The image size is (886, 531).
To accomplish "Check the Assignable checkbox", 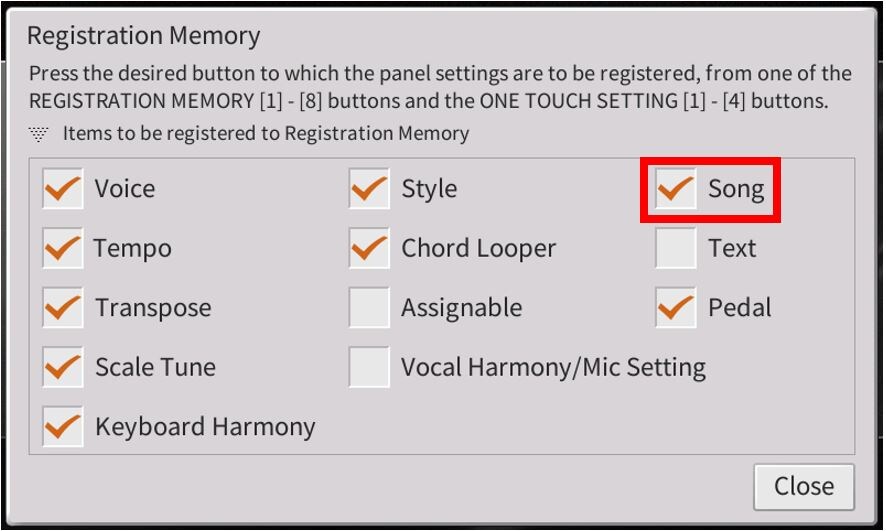I will (x=369, y=308).
